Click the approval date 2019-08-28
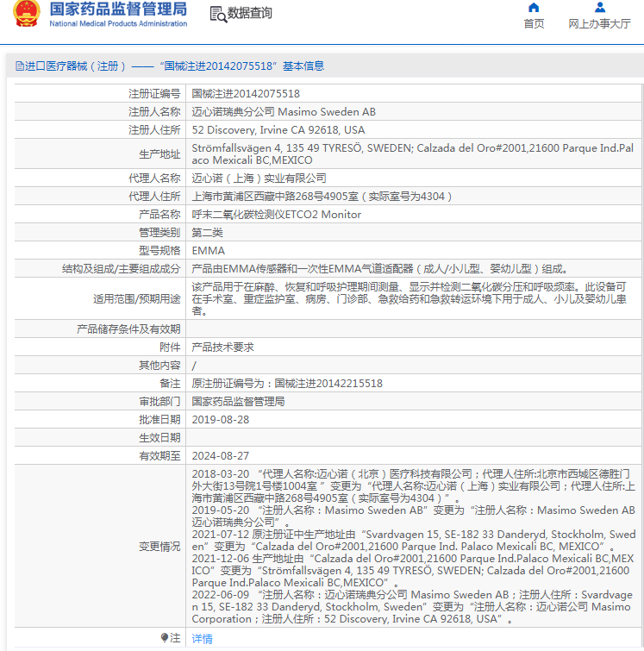 click(220, 419)
